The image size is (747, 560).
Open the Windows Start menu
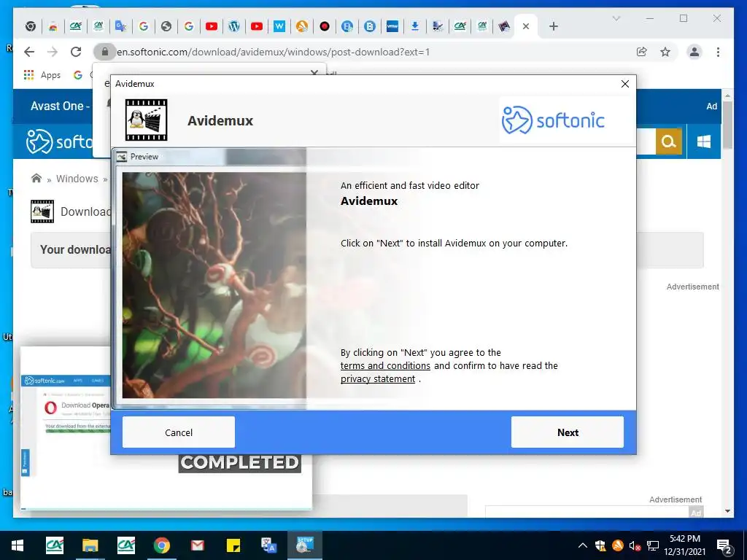pyautogui.click(x=18, y=545)
